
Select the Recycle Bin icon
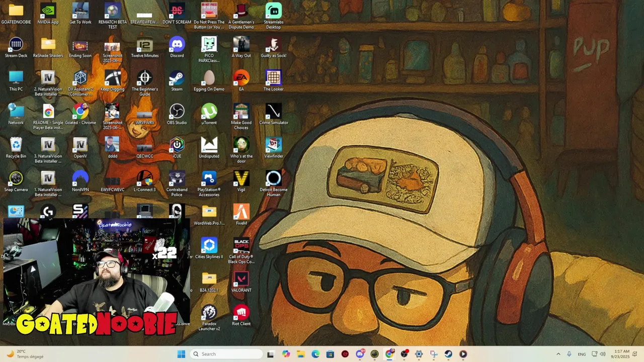pyautogui.click(x=16, y=148)
